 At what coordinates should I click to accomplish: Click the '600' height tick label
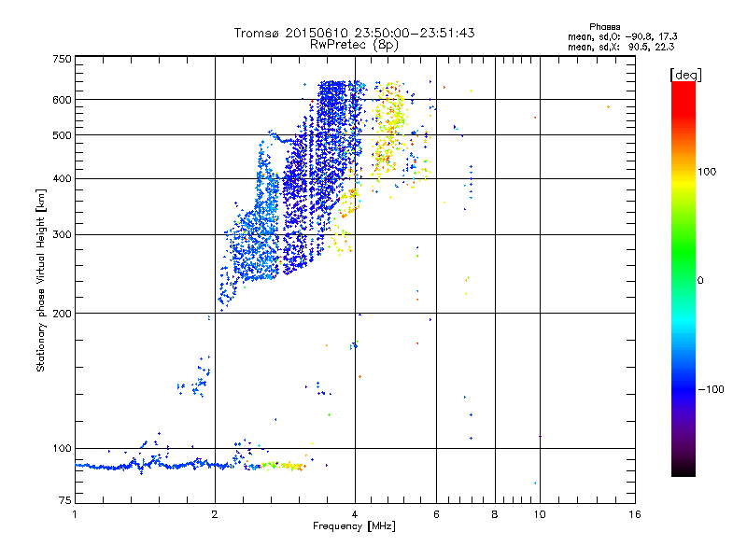[63, 100]
